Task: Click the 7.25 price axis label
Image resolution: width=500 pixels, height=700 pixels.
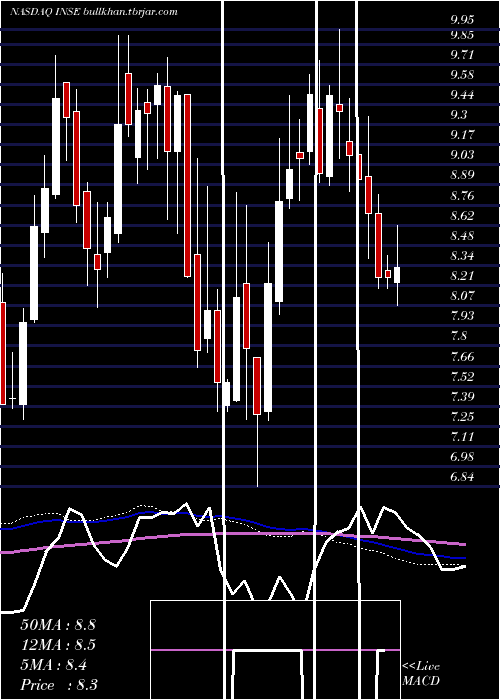Action: click(x=462, y=417)
